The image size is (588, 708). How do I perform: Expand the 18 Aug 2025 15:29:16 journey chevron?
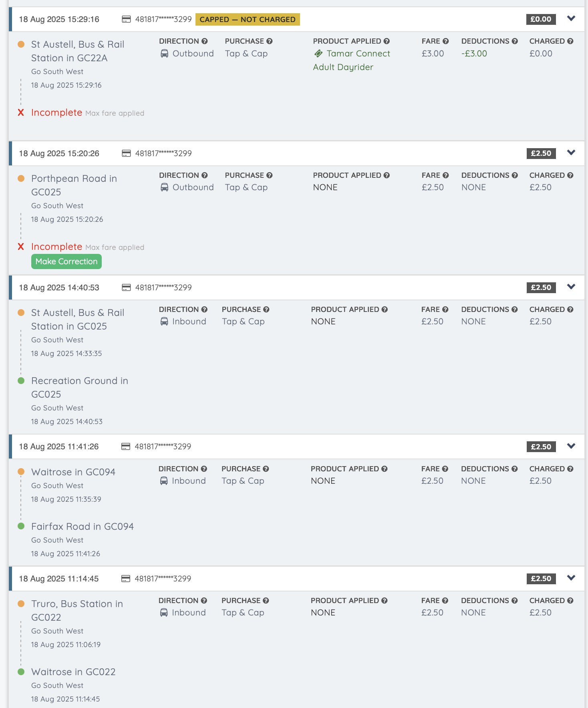[x=571, y=18]
